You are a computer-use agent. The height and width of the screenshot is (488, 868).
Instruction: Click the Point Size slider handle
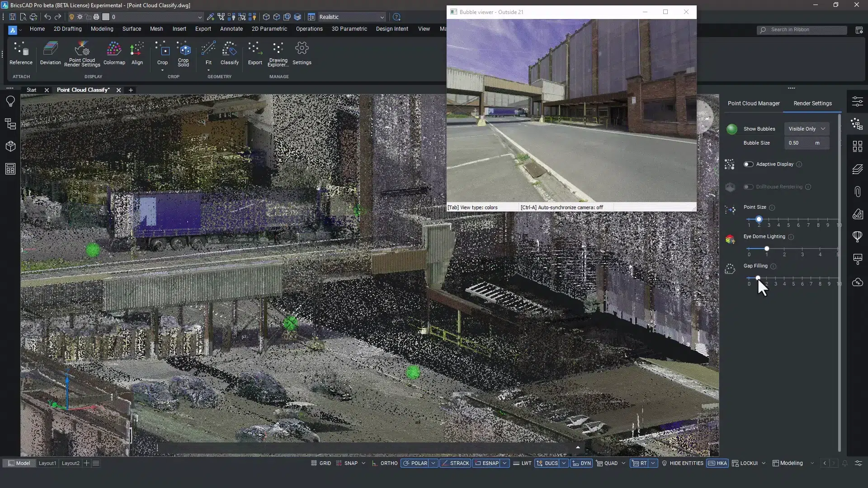coord(759,219)
